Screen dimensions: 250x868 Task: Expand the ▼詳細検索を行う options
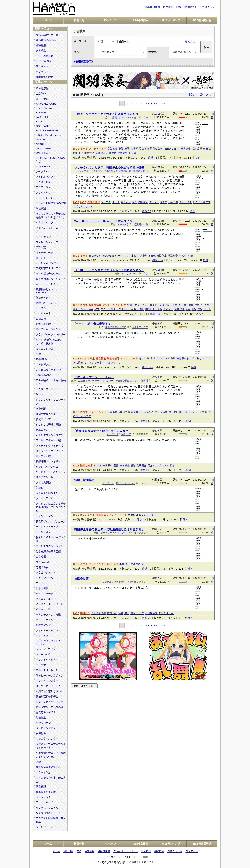(x=83, y=62)
